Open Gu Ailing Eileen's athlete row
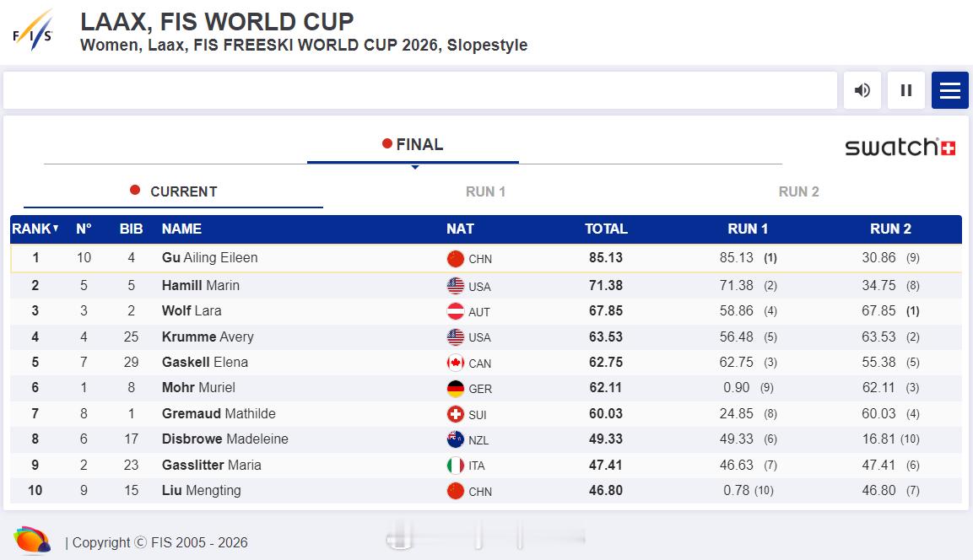The height and width of the screenshot is (560, 973). click(x=209, y=258)
